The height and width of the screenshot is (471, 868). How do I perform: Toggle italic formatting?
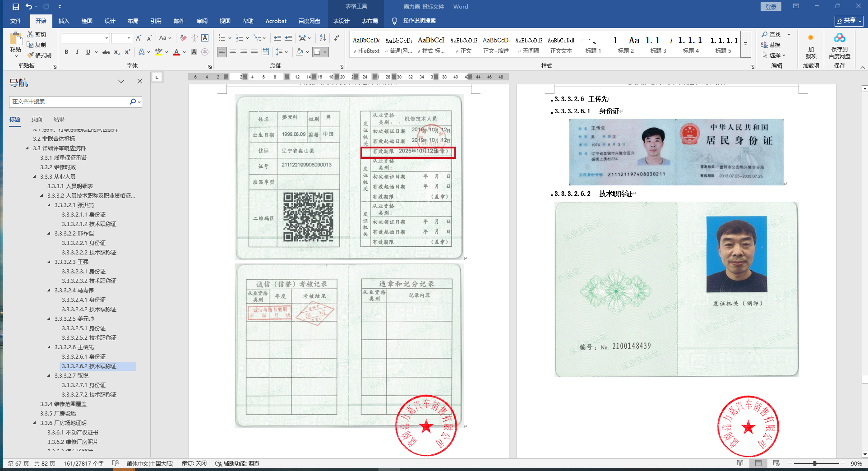77,52
